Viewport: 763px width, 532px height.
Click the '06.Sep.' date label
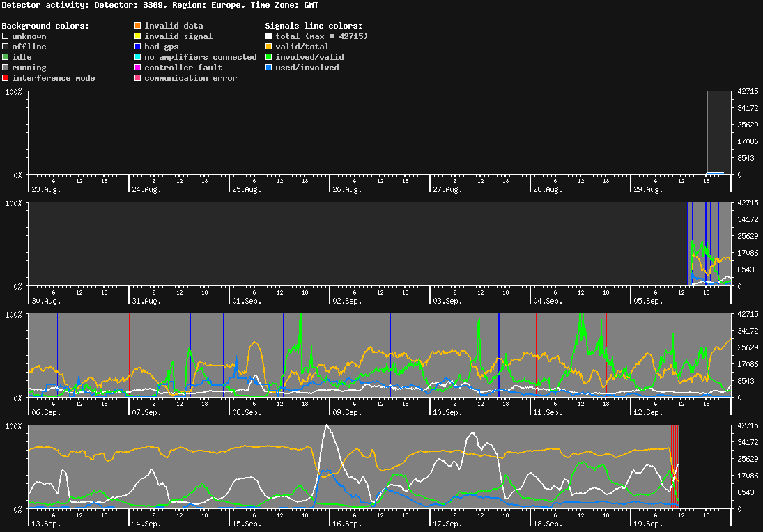tap(46, 412)
